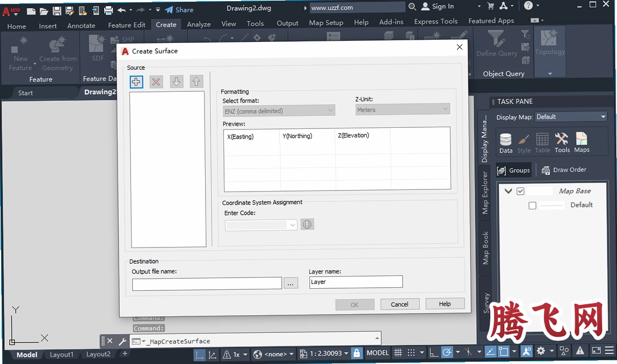This screenshot has width=617, height=364.
Task: Click the Undo arrow icon
Action: tap(121, 10)
